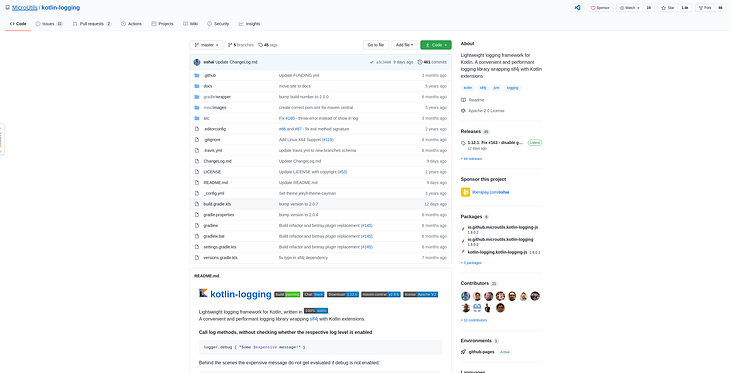The image size is (732, 373).
Task: Expand the Watch notifications dropdown
Action: (x=629, y=8)
